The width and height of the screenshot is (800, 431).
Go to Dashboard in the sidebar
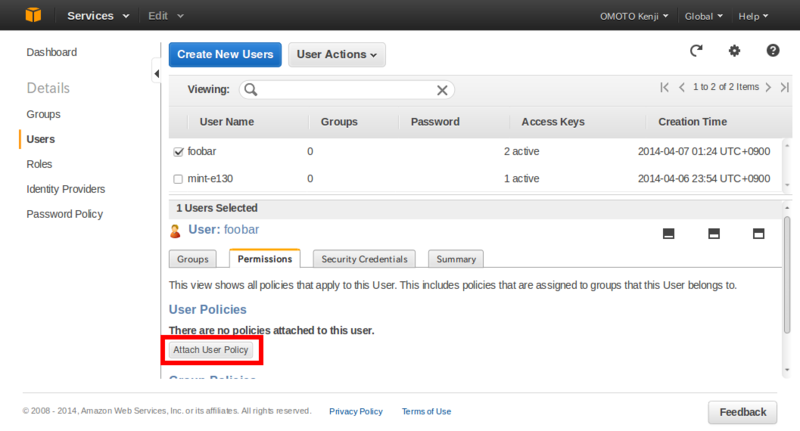[52, 53]
